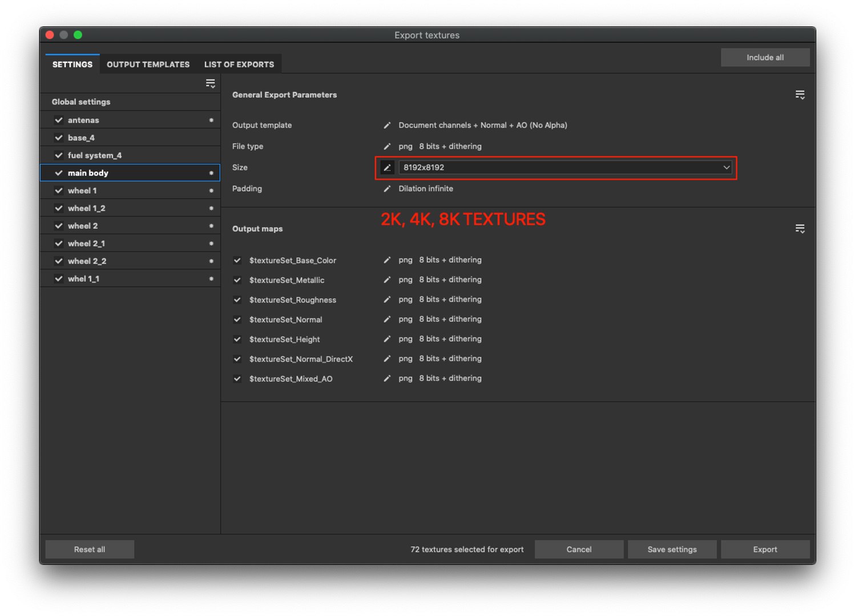The height and width of the screenshot is (616, 855).
Task: Click the Dilation infinite padding value
Action: 426,189
